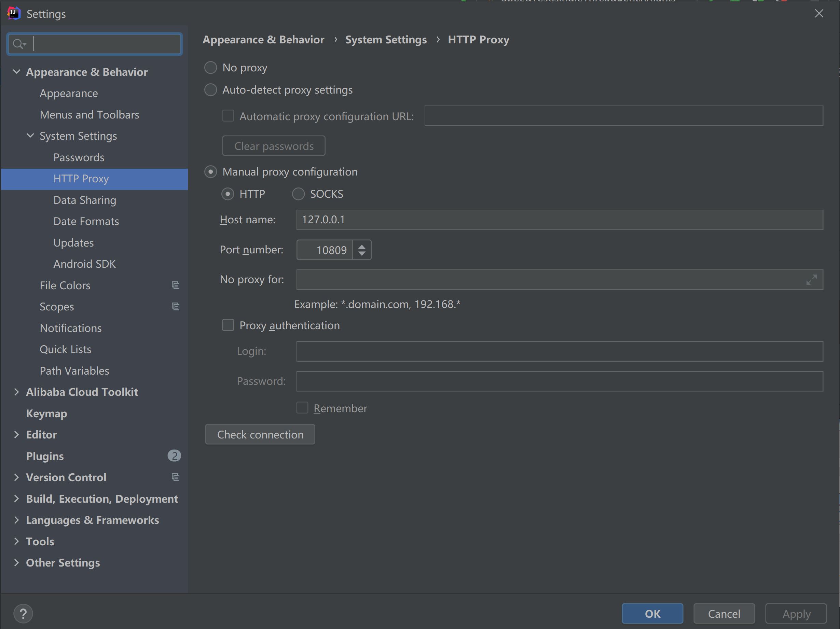Focus the settings search box
Viewport: 840px width, 629px height.
coord(95,44)
